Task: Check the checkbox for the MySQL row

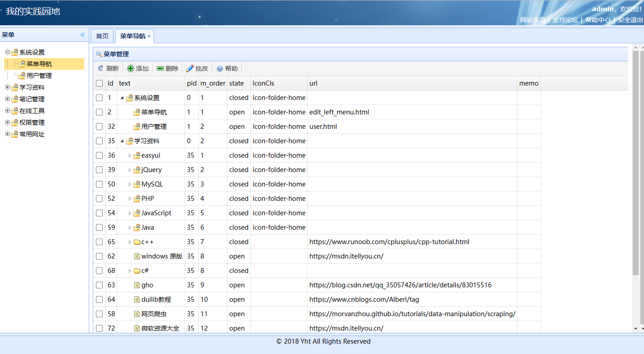Action: click(x=100, y=184)
